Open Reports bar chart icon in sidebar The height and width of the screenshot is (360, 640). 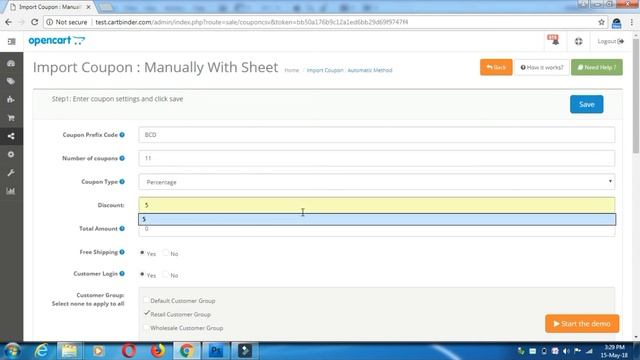[x=11, y=191]
